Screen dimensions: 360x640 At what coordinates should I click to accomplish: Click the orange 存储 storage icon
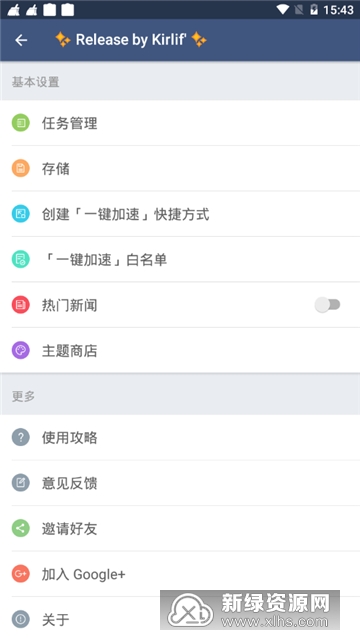click(20, 168)
